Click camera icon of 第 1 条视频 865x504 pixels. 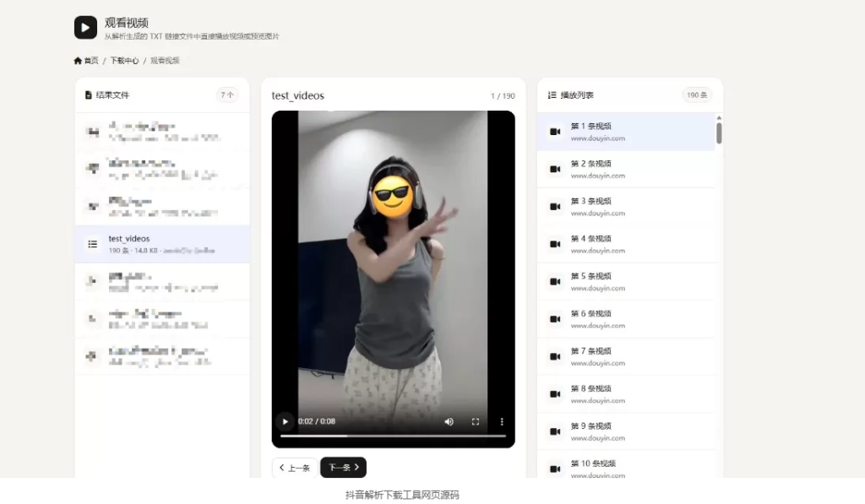555,132
